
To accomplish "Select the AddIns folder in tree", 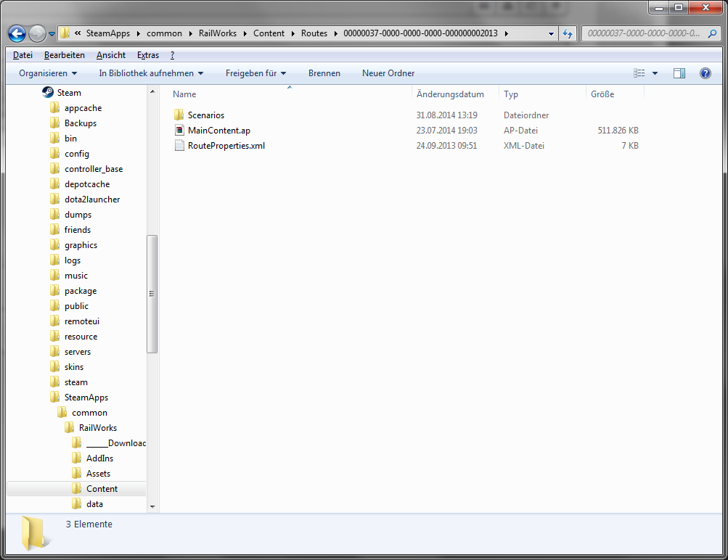I will pos(99,458).
